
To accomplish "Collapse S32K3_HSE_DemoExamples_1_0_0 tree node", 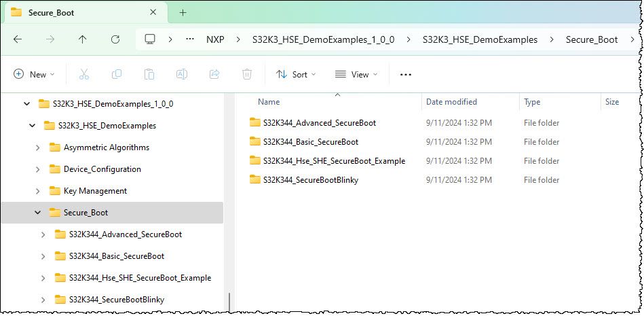I will click(x=26, y=104).
